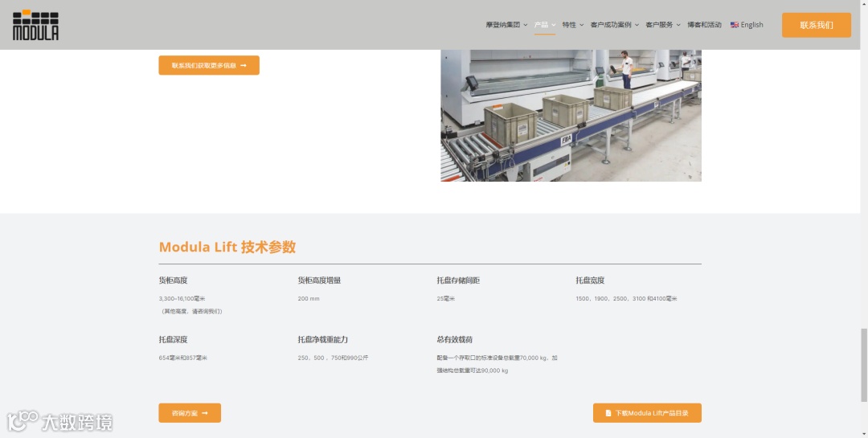
Task: Expand the 特性 dropdown chevron
Action: (581, 25)
